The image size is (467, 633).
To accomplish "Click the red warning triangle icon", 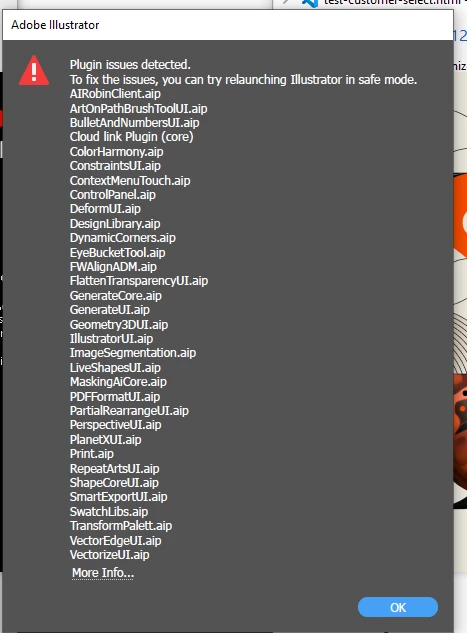I will (x=34, y=71).
